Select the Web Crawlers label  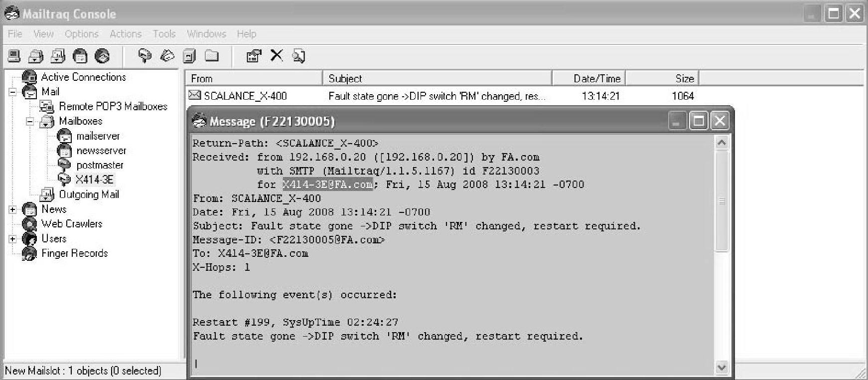coord(72,224)
